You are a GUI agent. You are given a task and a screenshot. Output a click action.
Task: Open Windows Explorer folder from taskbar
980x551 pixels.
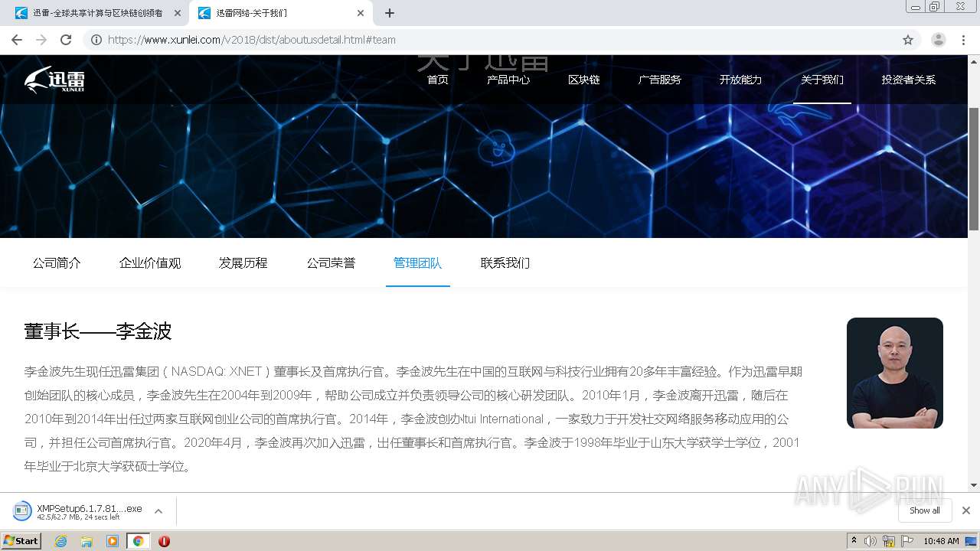point(87,541)
